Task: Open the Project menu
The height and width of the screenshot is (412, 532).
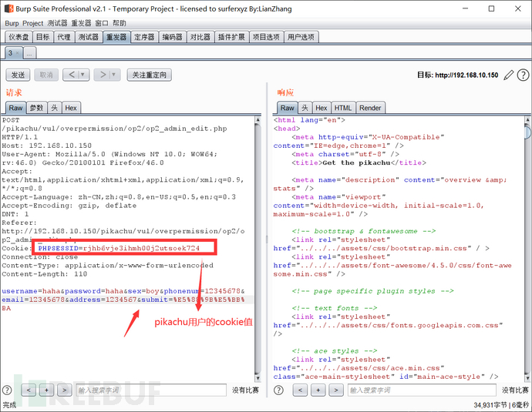Action: [33, 23]
